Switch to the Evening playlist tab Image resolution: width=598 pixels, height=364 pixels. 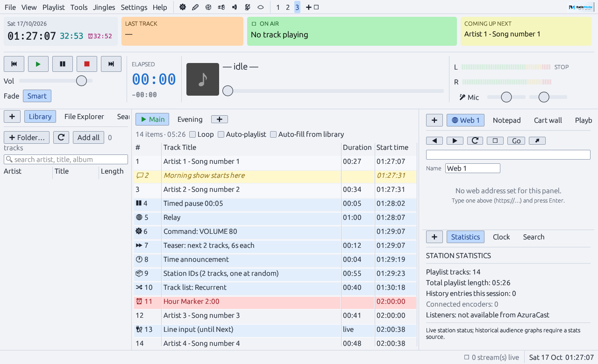pyautogui.click(x=190, y=119)
